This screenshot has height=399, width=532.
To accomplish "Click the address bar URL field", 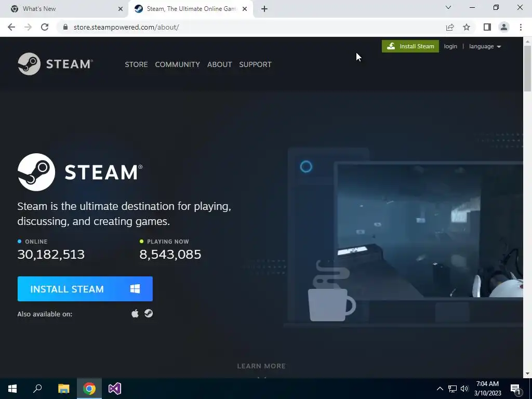I will 251,27.
